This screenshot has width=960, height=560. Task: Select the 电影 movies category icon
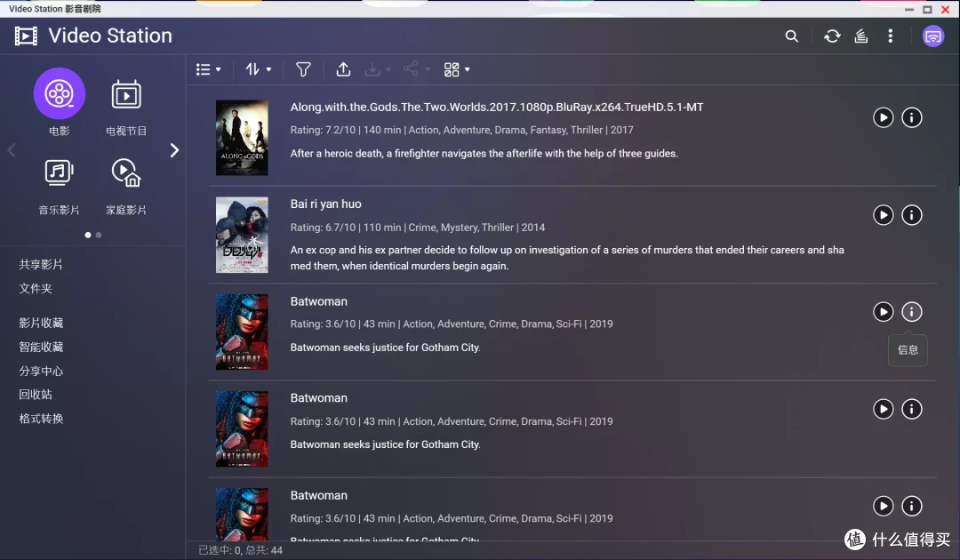[60, 93]
